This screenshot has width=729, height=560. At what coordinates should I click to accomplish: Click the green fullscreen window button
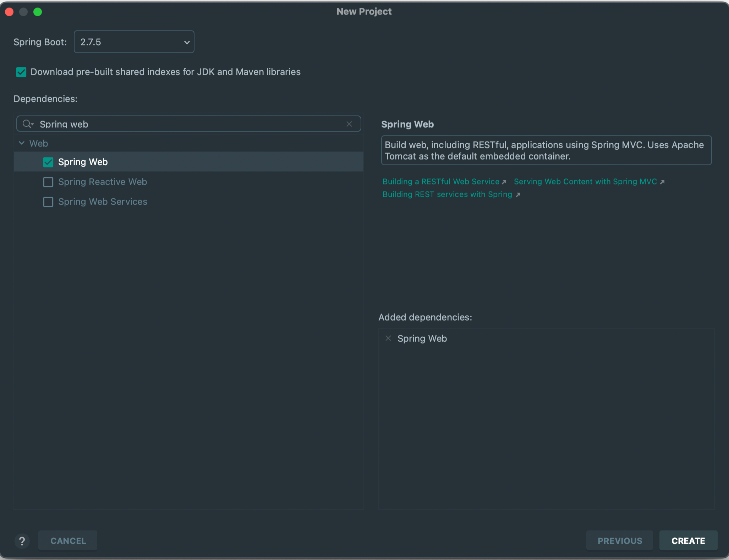[x=38, y=12]
